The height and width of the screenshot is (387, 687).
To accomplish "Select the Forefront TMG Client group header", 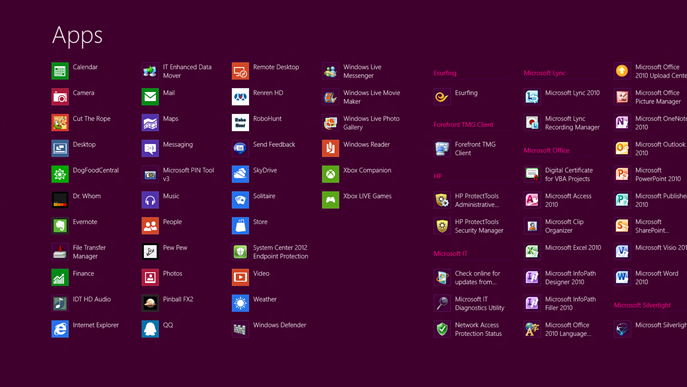I will click(x=464, y=124).
